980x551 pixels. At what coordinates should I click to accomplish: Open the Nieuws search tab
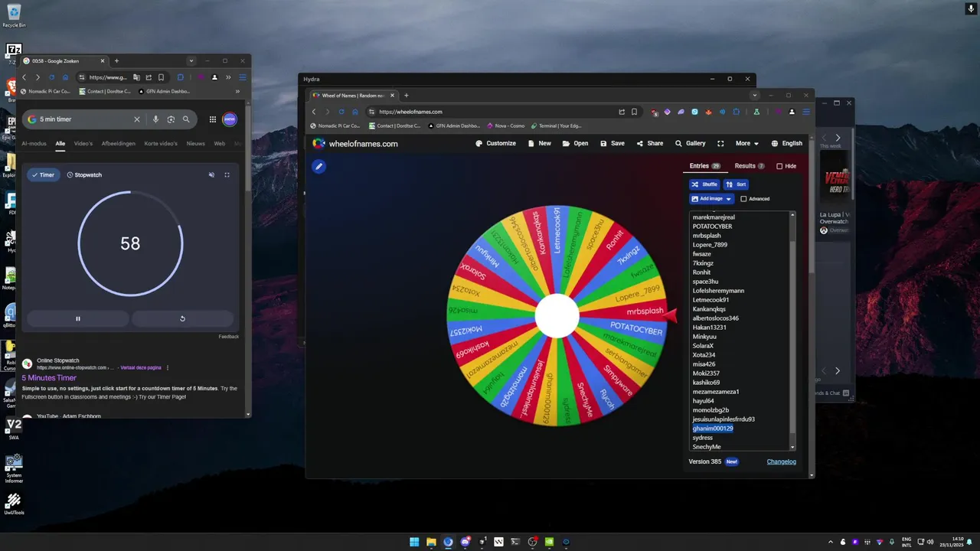(x=196, y=144)
